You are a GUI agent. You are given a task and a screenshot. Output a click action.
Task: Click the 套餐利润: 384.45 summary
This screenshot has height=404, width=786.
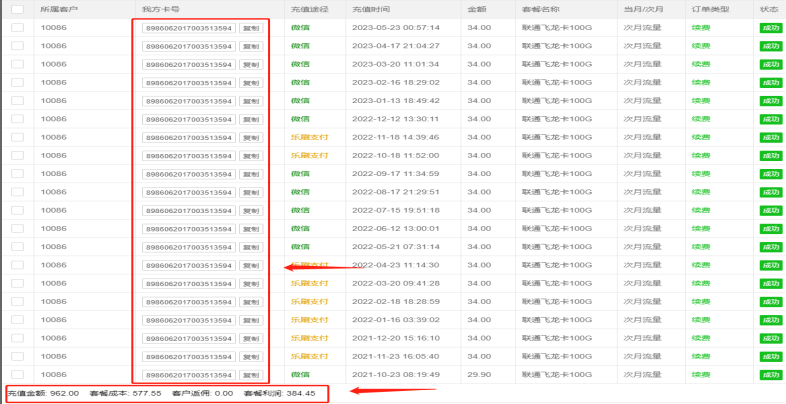[279, 393]
